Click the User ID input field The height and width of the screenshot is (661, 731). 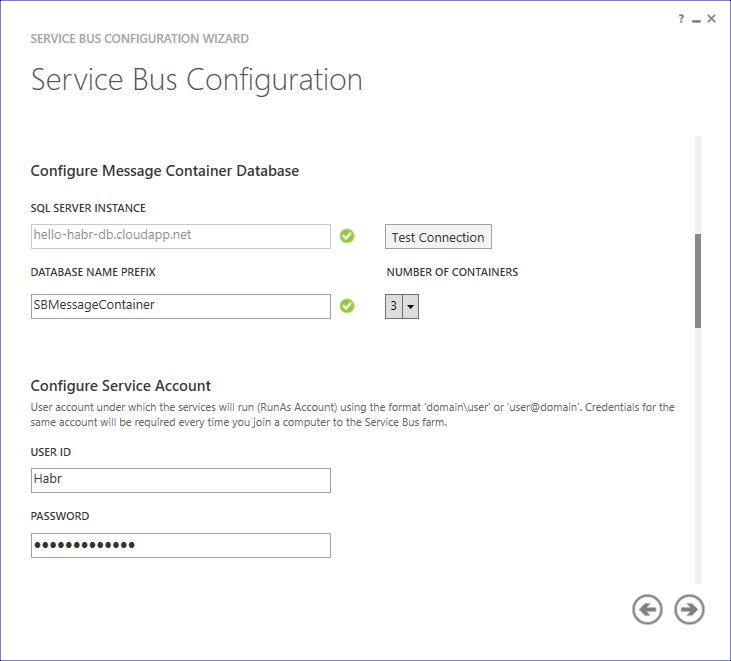click(x=181, y=480)
